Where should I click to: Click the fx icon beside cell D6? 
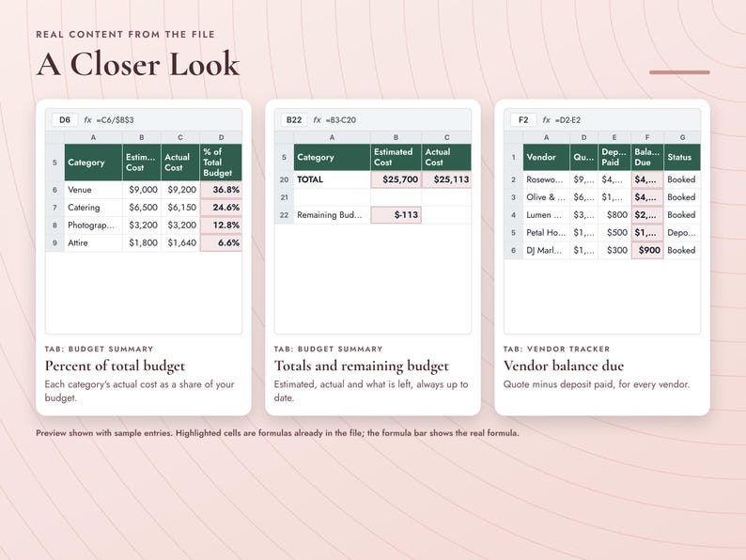87,120
